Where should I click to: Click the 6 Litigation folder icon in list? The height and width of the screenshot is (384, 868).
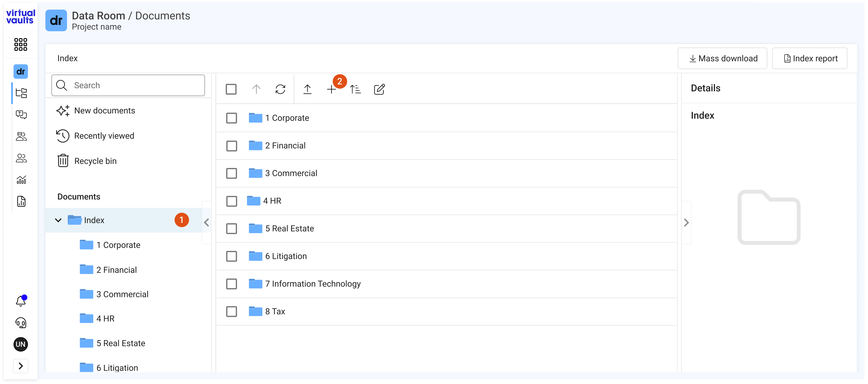255,256
